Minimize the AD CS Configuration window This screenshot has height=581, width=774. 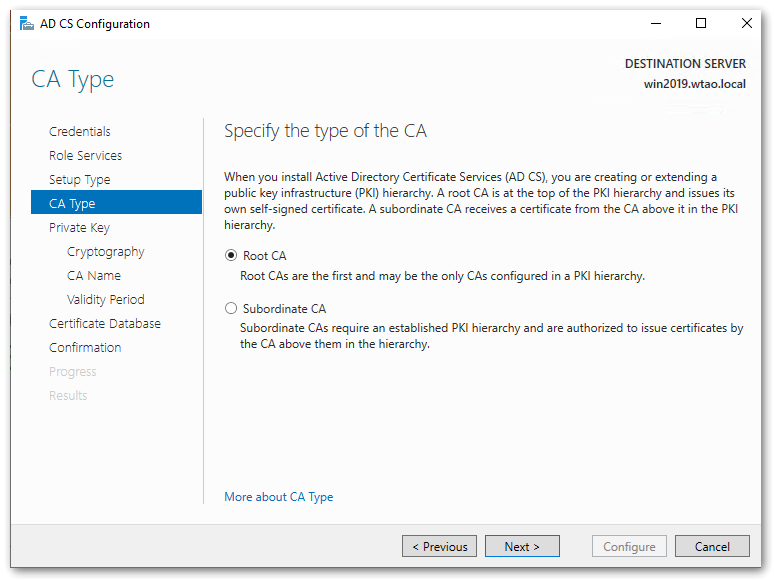(655, 24)
